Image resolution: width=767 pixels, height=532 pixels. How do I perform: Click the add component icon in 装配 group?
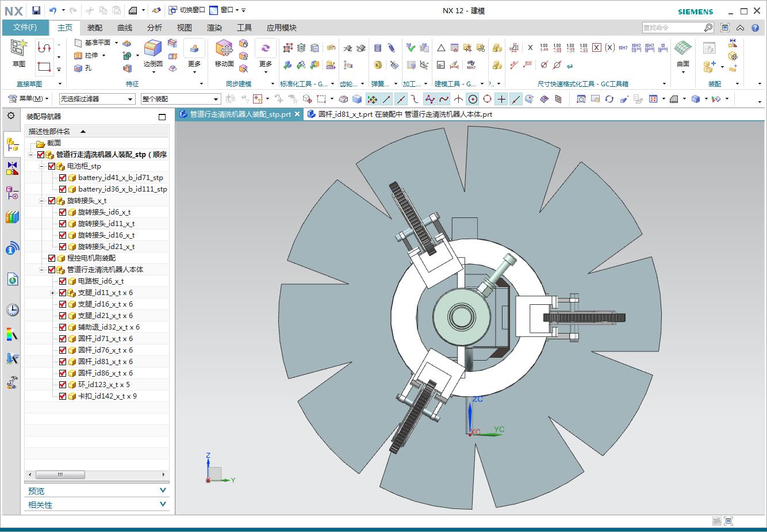(710, 67)
